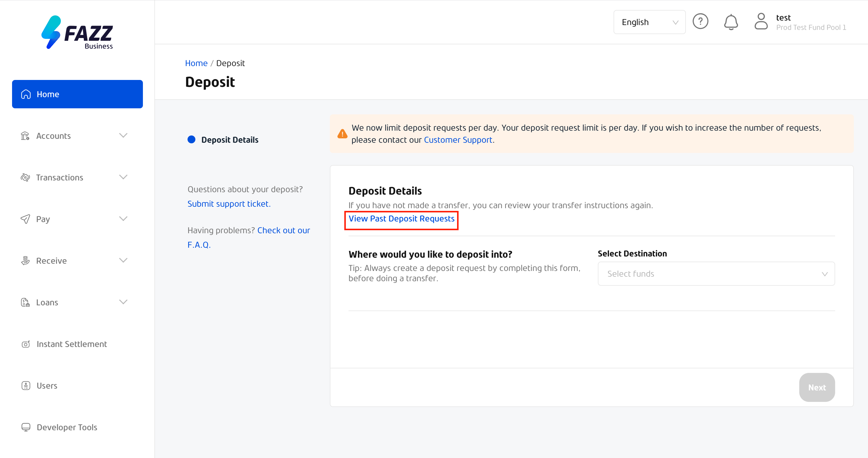Select Home in the sidebar
Viewport: 868px width, 458px height.
click(x=77, y=94)
